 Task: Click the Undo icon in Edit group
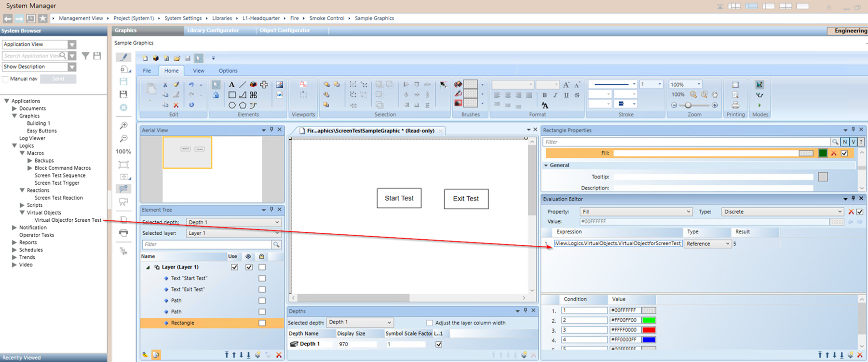pyautogui.click(x=191, y=85)
